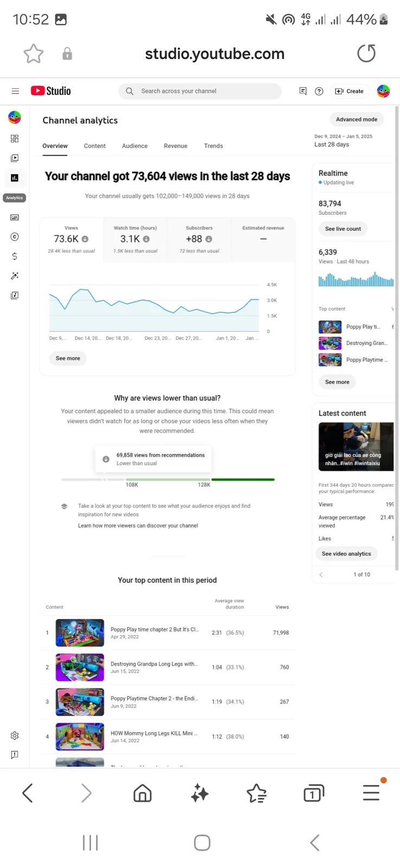
Task: Tap studio.youtube.com address text
Action: point(215,54)
